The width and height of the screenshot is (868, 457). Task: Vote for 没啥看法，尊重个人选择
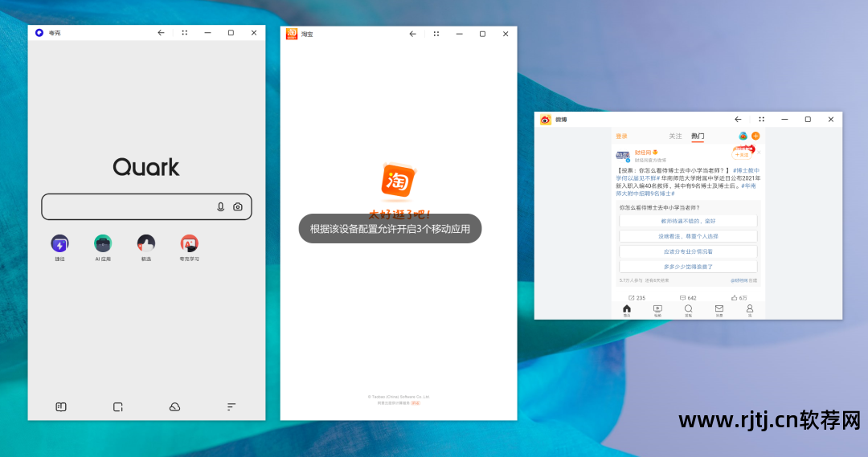pos(688,236)
